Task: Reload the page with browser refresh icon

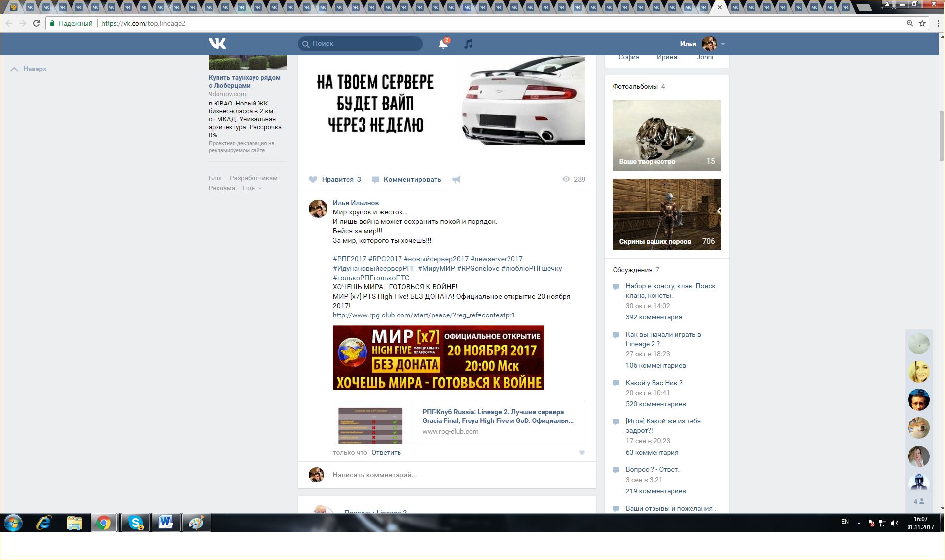Action: pyautogui.click(x=36, y=23)
